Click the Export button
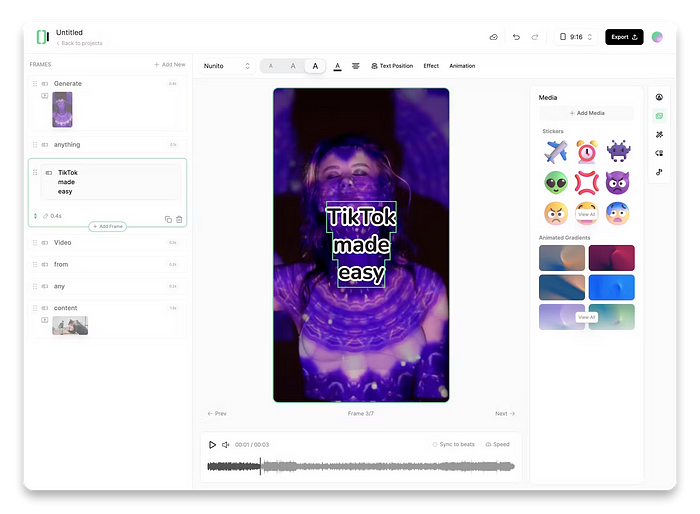700x514 pixels. click(624, 37)
